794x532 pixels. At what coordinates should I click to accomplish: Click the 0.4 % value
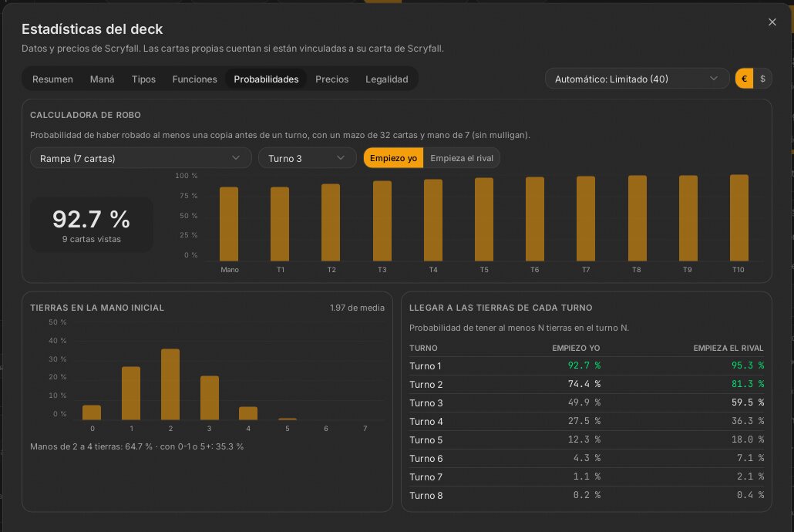tap(750, 495)
